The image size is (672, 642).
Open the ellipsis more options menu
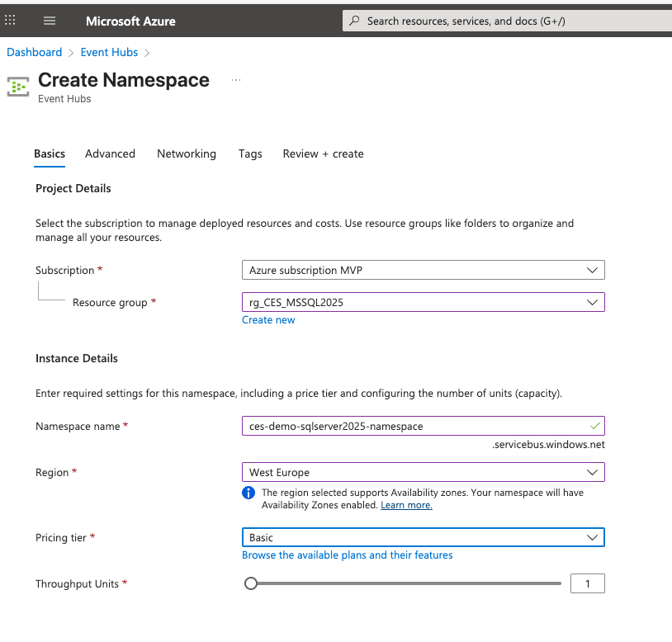[235, 80]
